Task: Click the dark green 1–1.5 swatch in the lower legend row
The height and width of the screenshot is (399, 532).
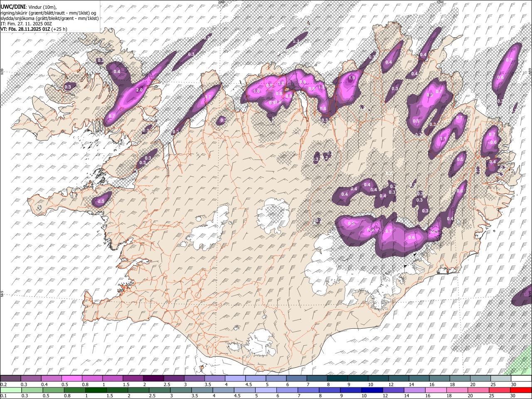Action: [96, 390]
